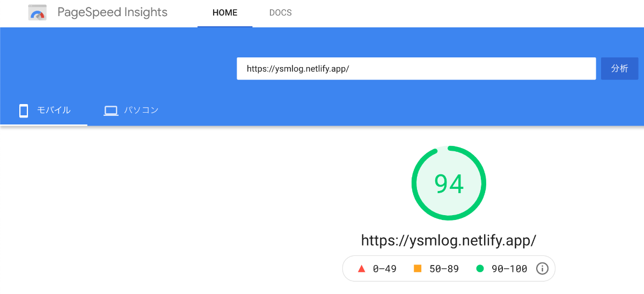Click the PageSpeed Insights title text
This screenshot has width=644, height=294.
click(112, 12)
